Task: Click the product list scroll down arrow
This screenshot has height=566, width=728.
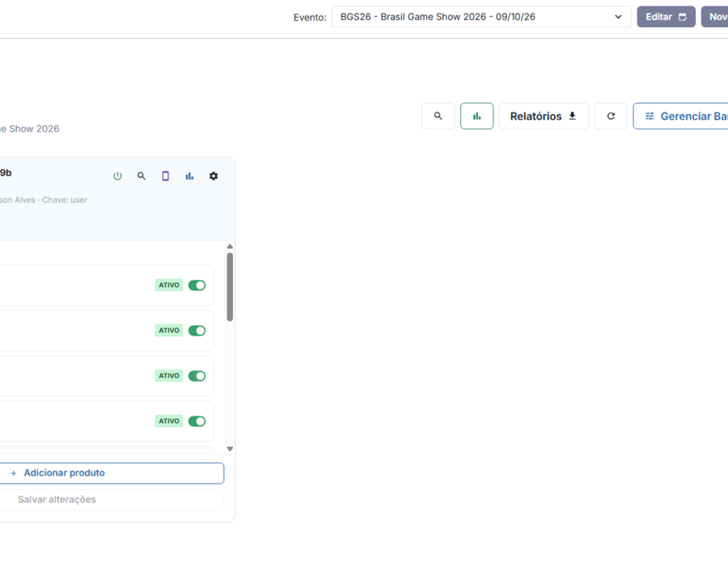Action: click(230, 449)
